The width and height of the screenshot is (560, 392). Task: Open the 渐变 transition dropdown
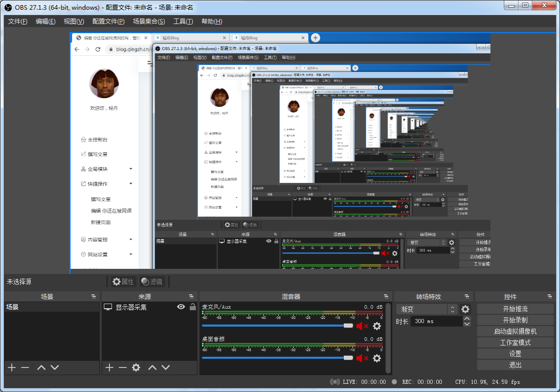tap(427, 309)
